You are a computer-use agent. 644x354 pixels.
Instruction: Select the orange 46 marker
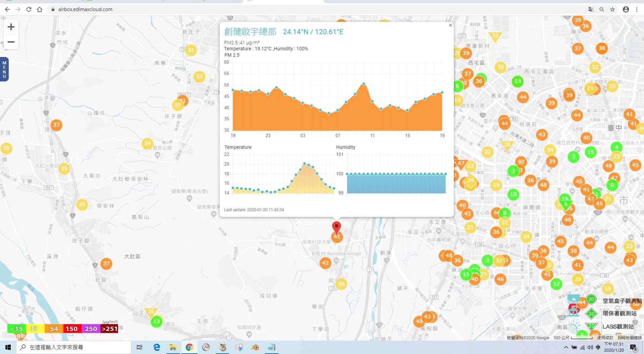pyautogui.click(x=500, y=279)
